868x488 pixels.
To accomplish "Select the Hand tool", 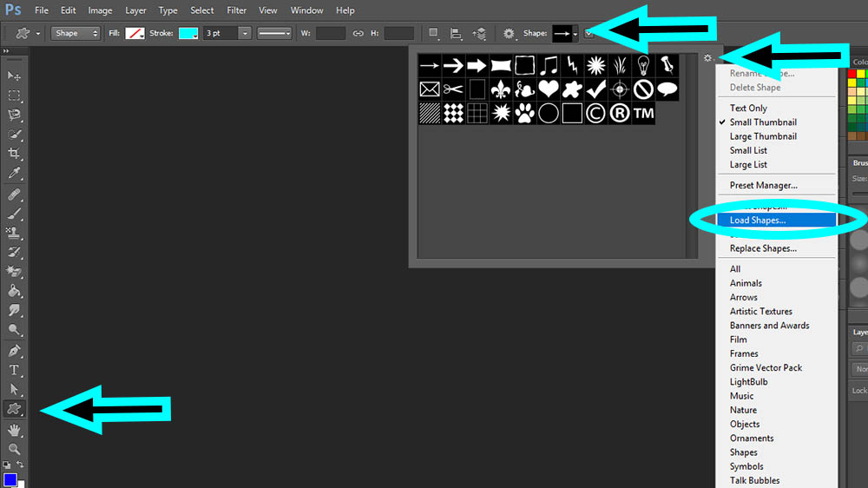I will click(14, 430).
